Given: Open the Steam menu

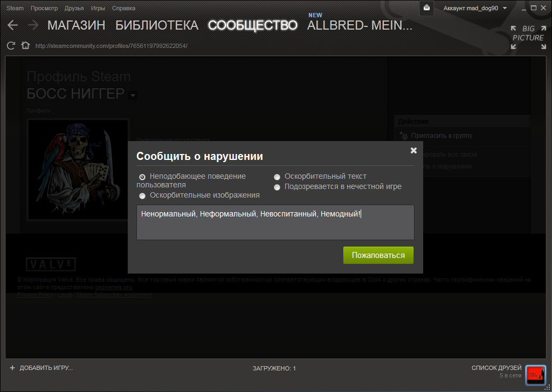Looking at the screenshot, I should tap(15, 8).
